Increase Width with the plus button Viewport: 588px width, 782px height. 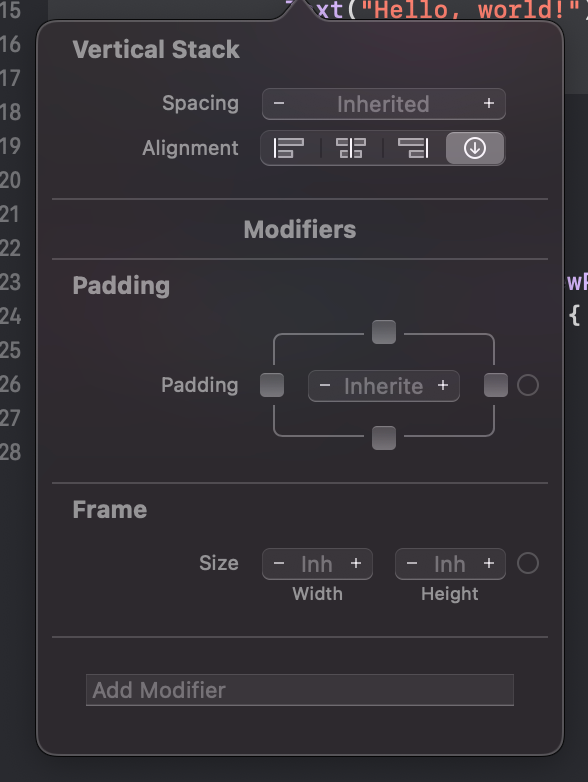pyautogui.click(x=356, y=563)
